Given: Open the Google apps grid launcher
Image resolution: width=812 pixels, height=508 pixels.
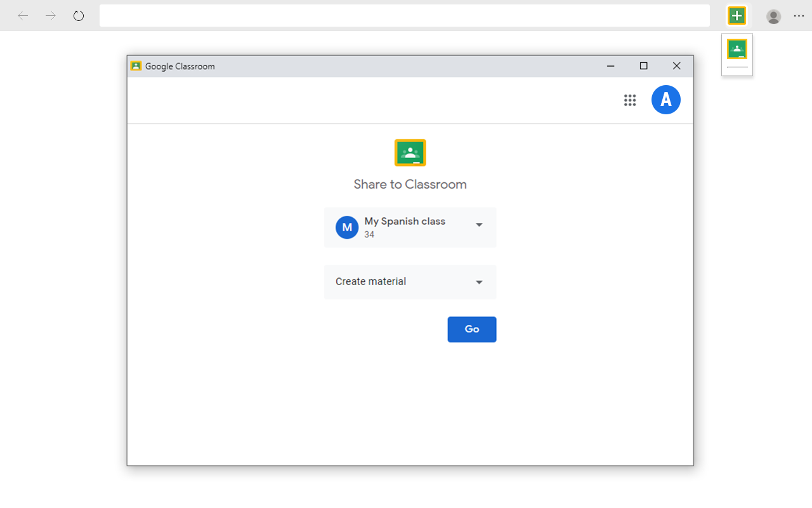Looking at the screenshot, I should (630, 100).
